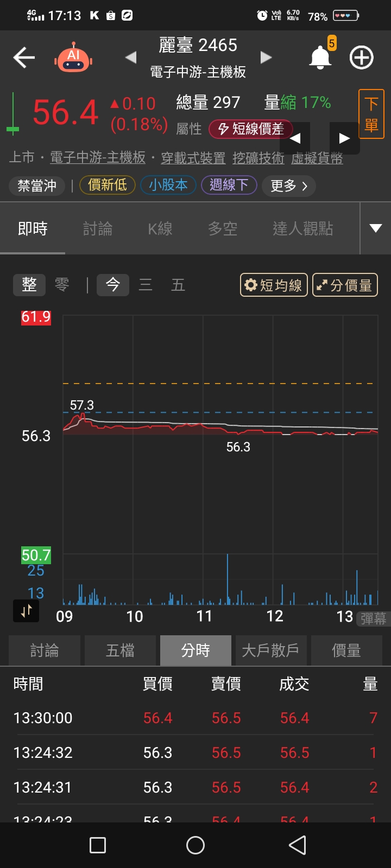Switch to the 達人觀點 tab
Screen dimensions: 391x868
pyautogui.click(x=303, y=228)
